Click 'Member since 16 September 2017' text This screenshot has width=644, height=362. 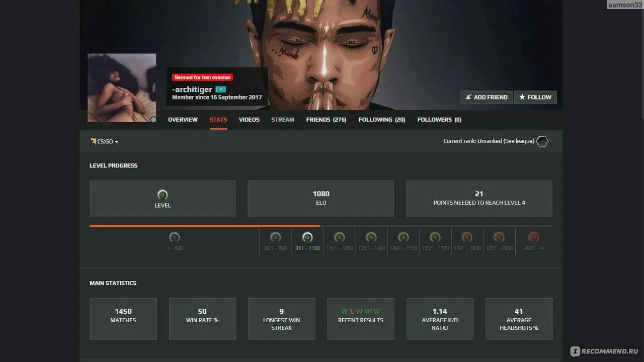pyautogui.click(x=217, y=98)
